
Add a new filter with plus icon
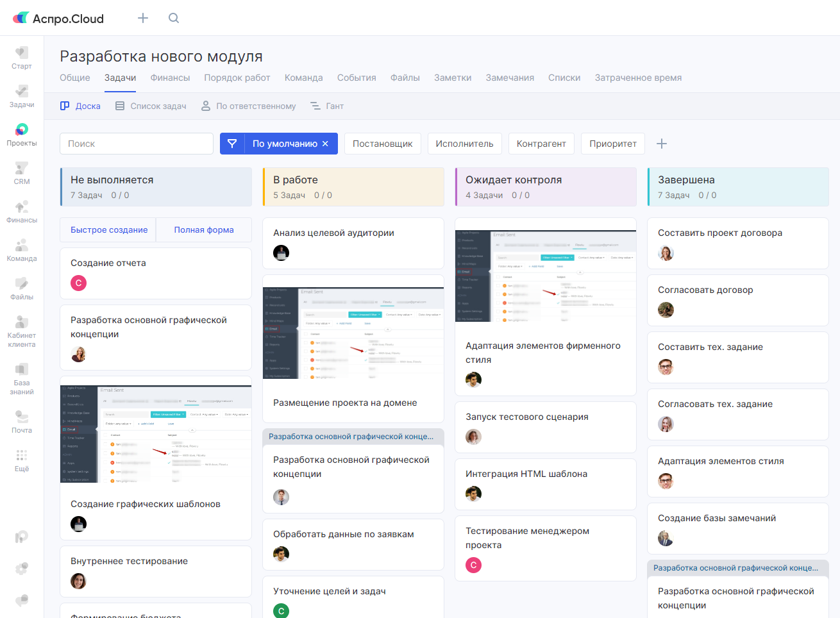pos(662,144)
